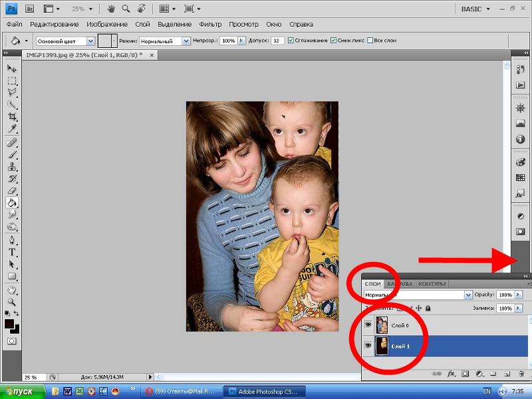Select the Paint Bucket tool

(12, 203)
